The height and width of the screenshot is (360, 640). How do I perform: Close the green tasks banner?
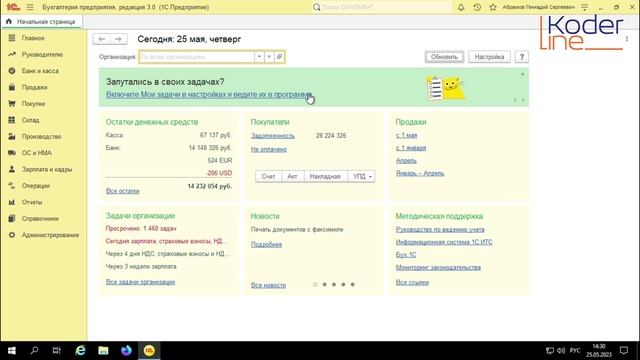[522, 74]
